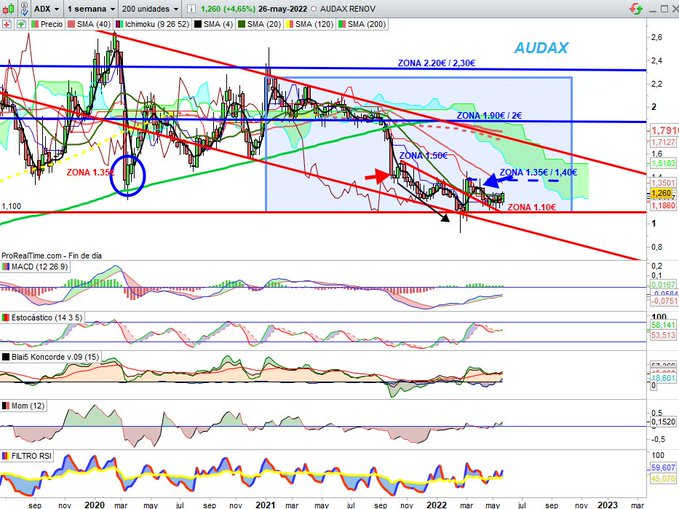
Task: Open SMA (4) indicator label
Action: tap(218, 24)
